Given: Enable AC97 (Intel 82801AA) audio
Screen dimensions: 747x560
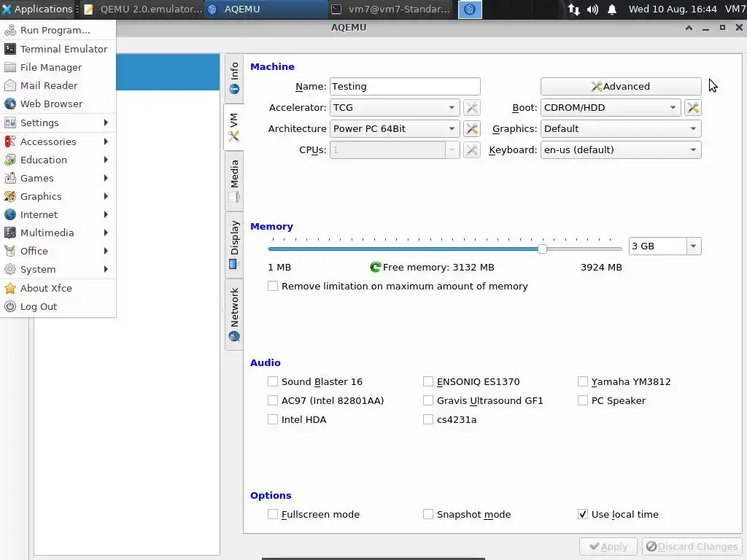Looking at the screenshot, I should click(273, 400).
